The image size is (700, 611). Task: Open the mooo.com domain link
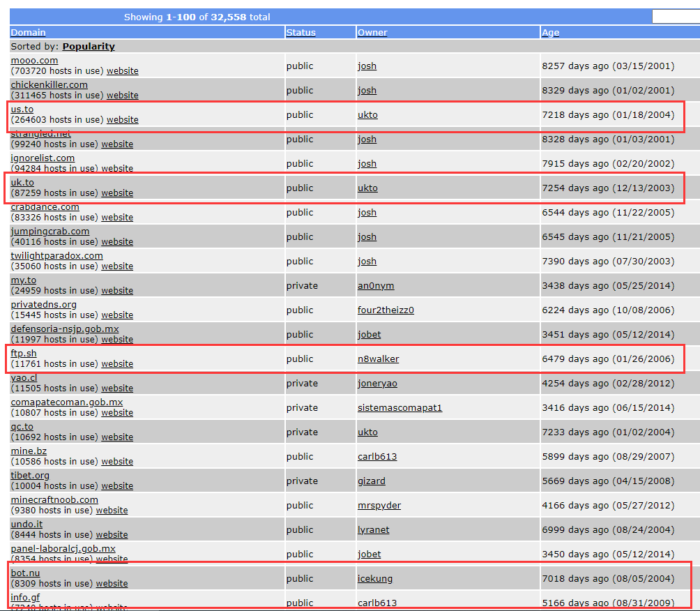tap(34, 61)
